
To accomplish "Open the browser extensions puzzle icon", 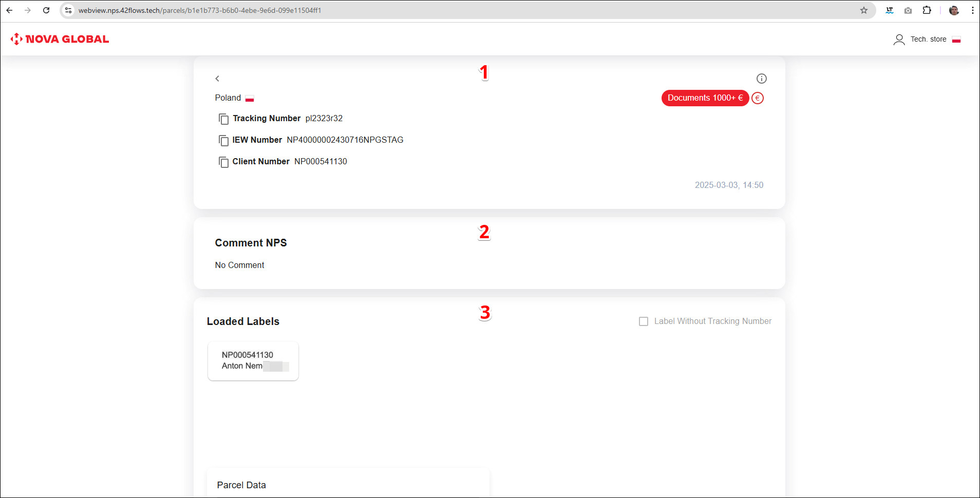I will (927, 10).
